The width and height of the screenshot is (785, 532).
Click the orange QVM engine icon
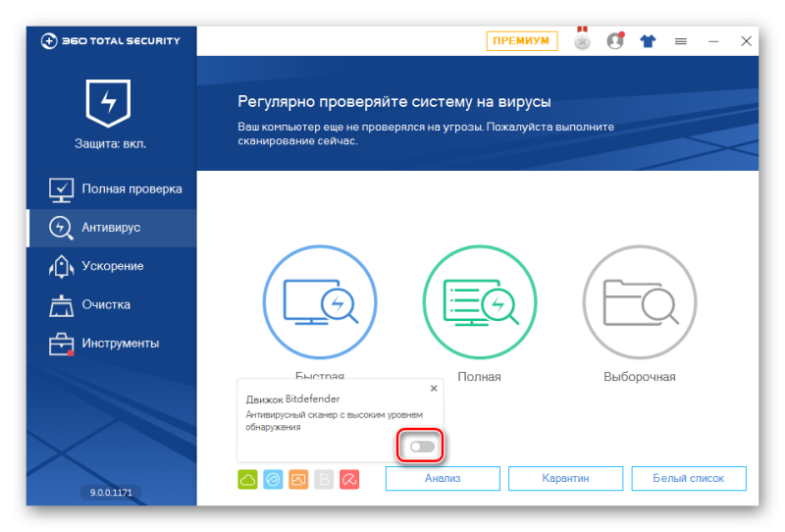coord(298,479)
